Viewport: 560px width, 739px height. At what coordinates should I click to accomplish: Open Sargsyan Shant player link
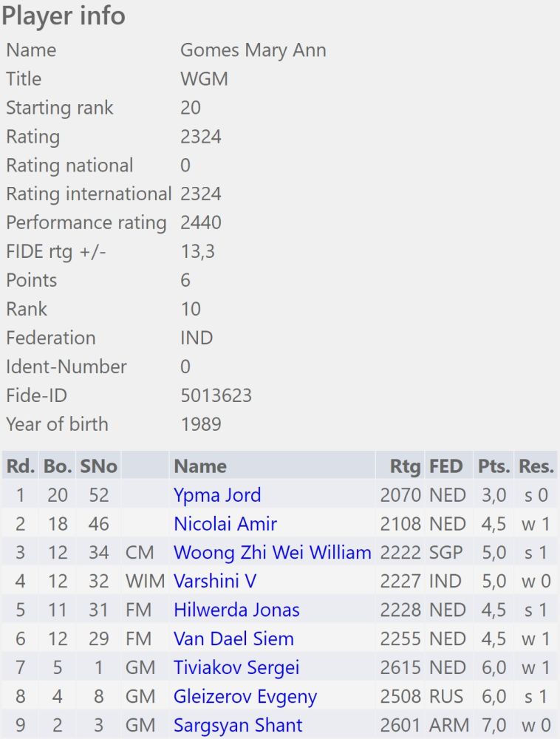pos(238,726)
